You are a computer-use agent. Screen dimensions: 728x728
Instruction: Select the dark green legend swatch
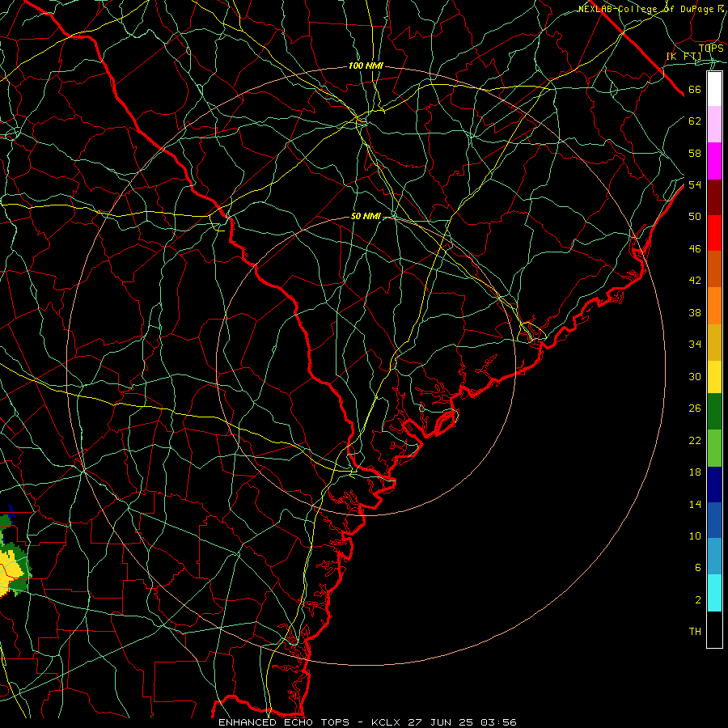coord(714,412)
